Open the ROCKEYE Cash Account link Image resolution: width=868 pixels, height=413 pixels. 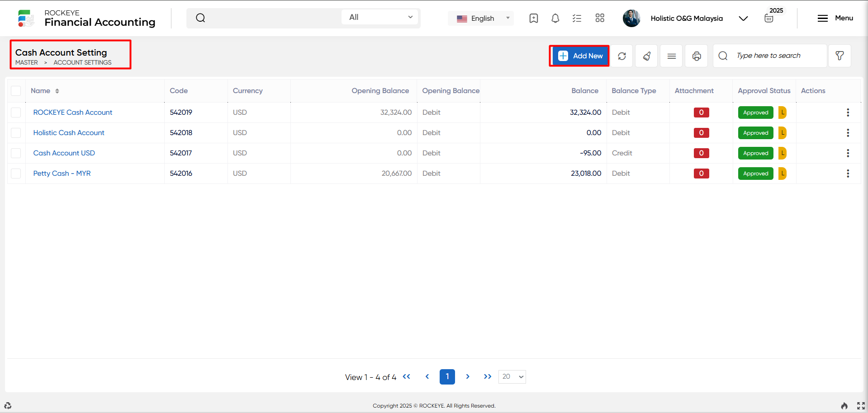pos(73,113)
